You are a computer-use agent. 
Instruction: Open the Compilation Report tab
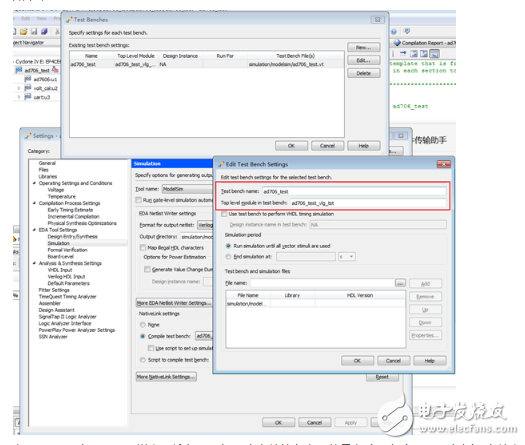tap(424, 43)
